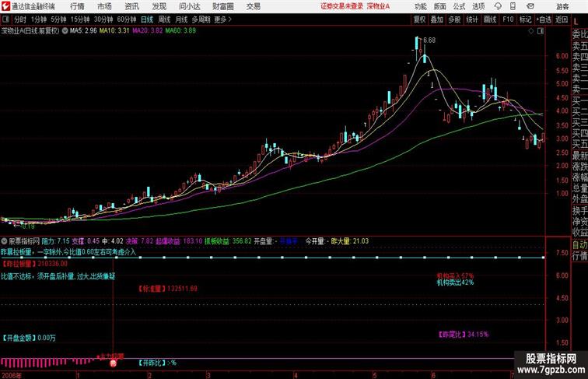Click the 2006年 timeline label
This screenshot has width=588, height=379.
[x=12, y=375]
